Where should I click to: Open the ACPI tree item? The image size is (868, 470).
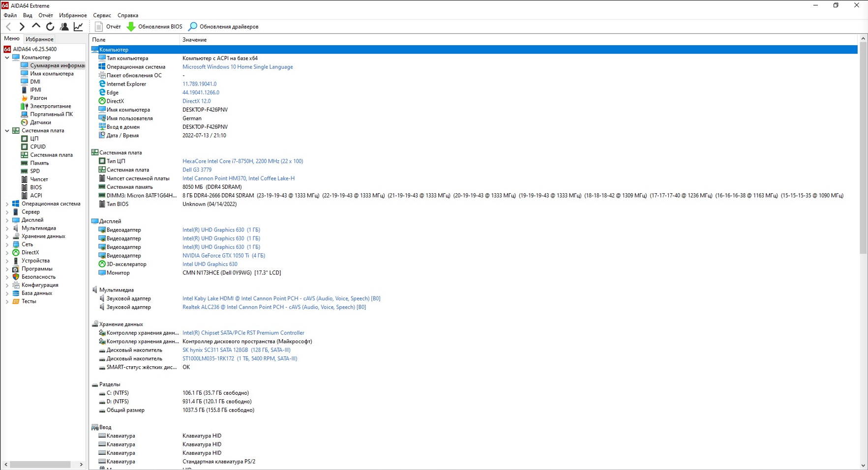click(x=36, y=196)
